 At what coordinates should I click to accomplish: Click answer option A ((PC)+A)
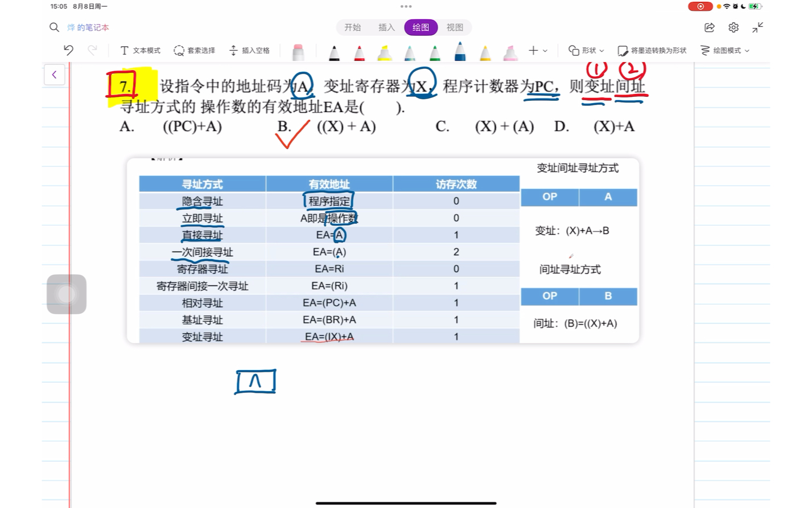pos(171,126)
